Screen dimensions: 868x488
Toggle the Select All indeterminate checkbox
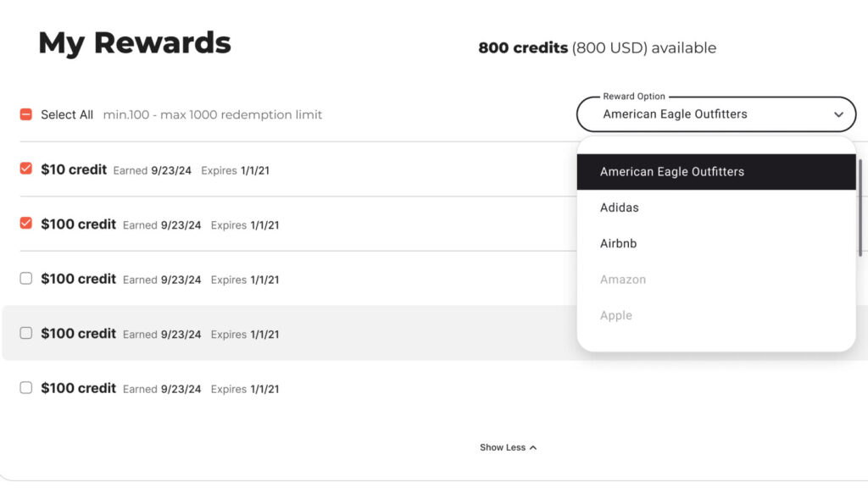click(x=25, y=114)
